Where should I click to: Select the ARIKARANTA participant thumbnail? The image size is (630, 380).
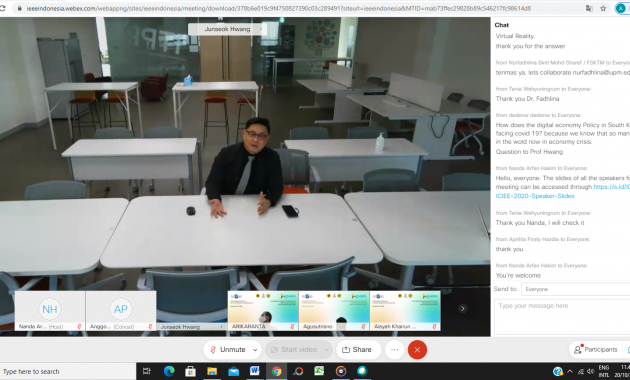pos(263,311)
